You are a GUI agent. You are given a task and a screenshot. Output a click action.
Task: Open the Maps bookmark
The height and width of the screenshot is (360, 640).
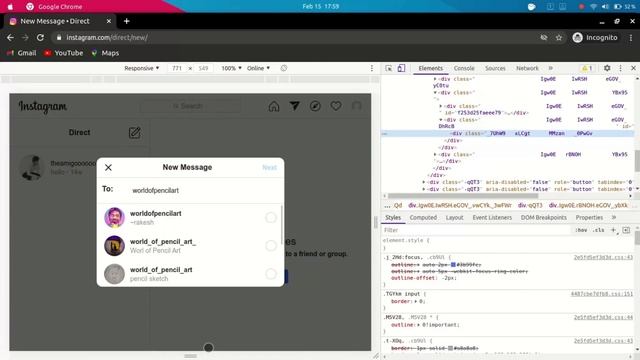[105, 53]
